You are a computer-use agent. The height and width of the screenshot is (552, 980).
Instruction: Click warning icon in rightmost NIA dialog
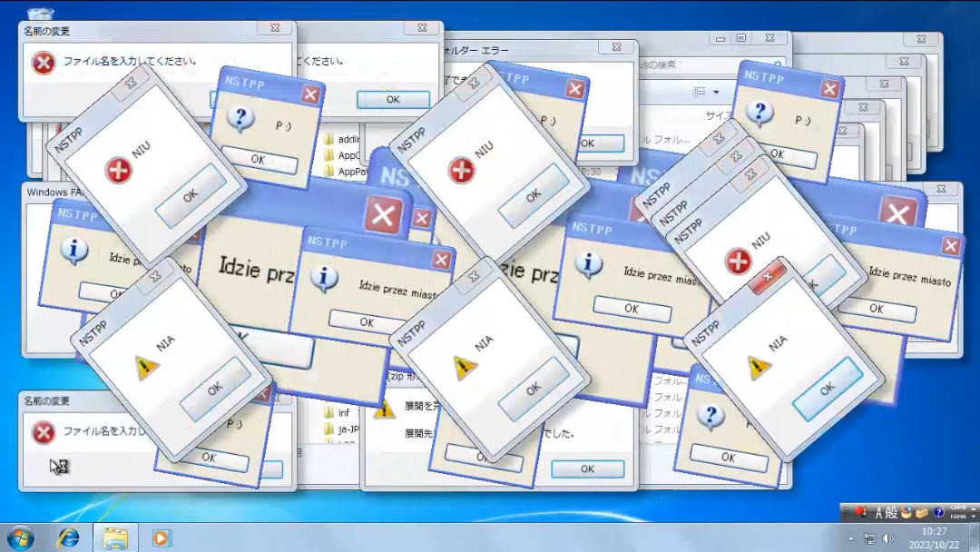pos(759,367)
